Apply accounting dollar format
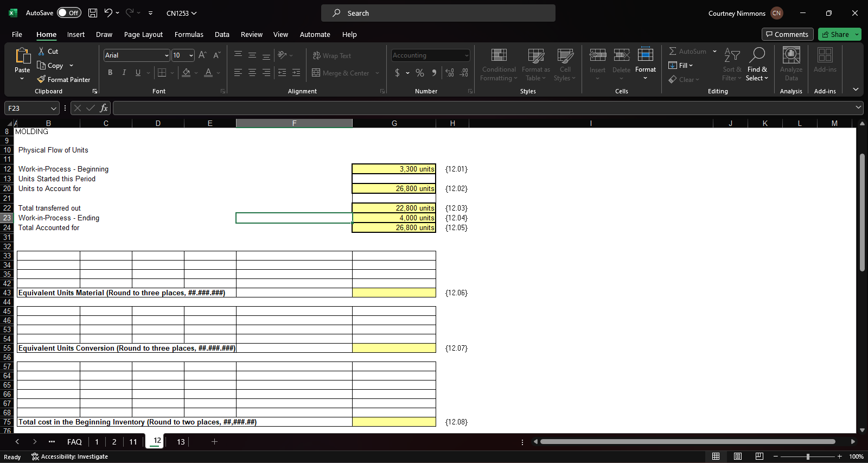 click(397, 73)
